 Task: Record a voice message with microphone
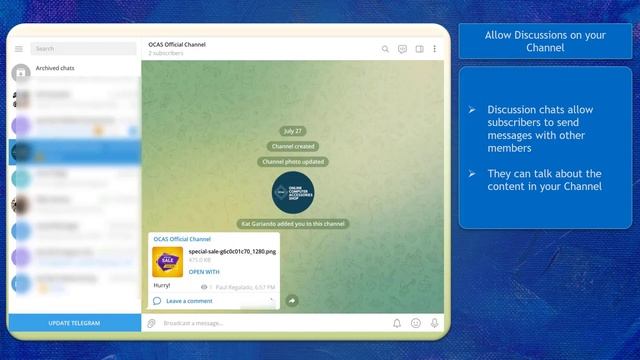(x=434, y=323)
